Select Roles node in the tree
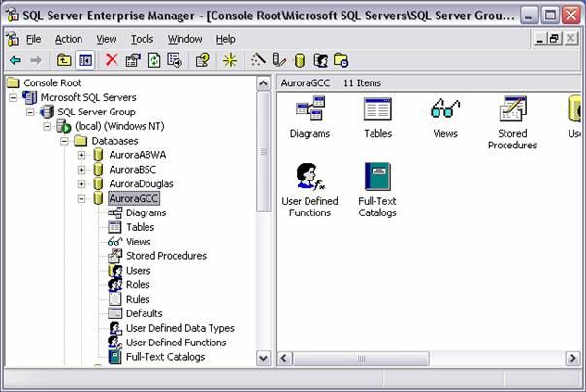This screenshot has height=392, width=586. click(138, 284)
